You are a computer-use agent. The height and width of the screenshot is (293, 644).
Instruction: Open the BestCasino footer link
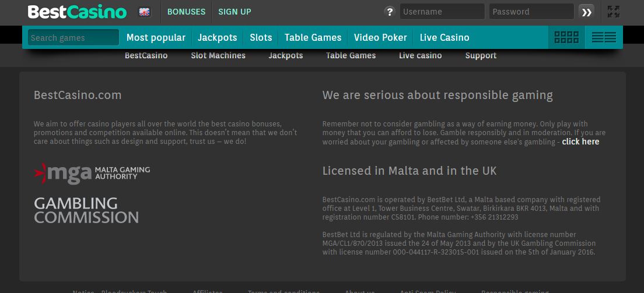tap(146, 55)
